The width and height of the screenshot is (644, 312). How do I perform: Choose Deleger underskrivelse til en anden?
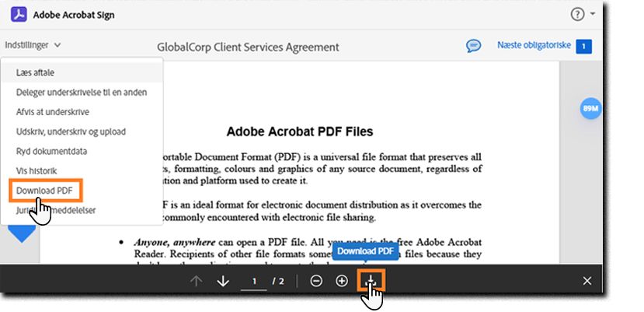(x=82, y=93)
